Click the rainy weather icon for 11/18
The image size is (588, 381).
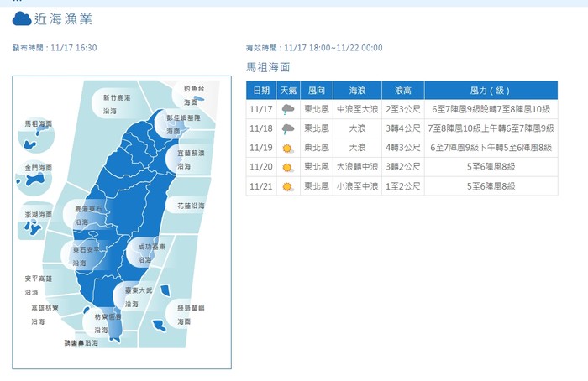[x=288, y=128]
